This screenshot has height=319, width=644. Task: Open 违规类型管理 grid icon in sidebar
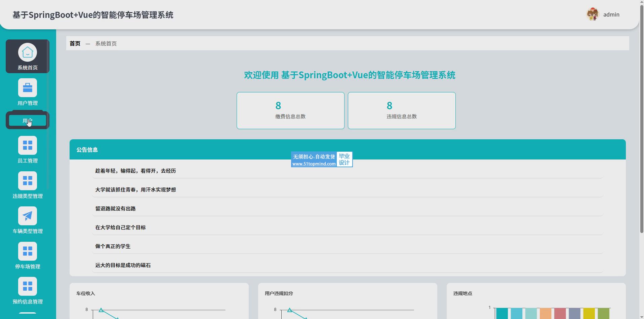(28, 181)
